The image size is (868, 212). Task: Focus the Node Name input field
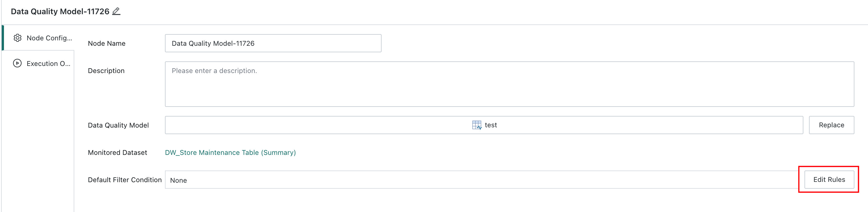pos(273,43)
